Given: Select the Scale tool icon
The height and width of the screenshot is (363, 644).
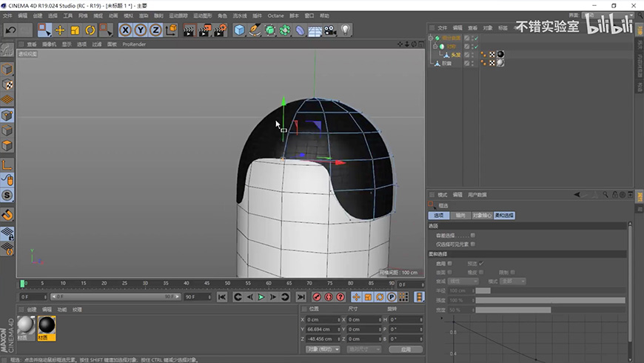Looking at the screenshot, I should pyautogui.click(x=76, y=30).
